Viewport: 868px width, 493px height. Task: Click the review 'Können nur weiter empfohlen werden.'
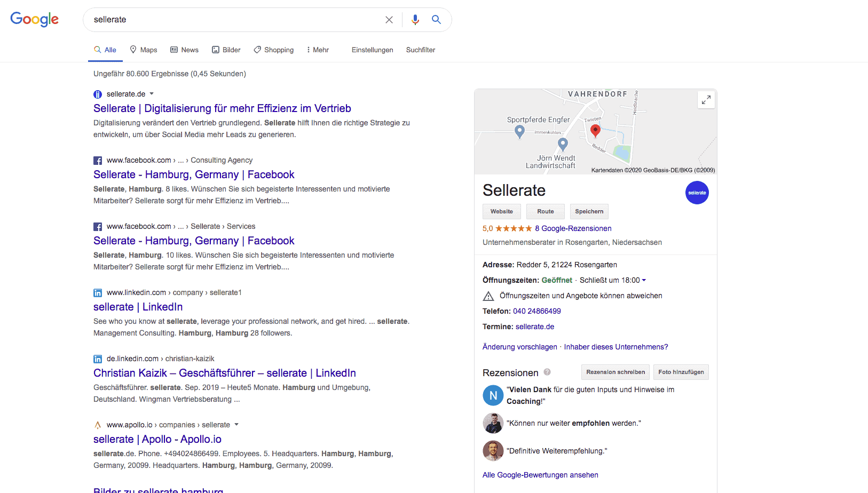tap(574, 423)
